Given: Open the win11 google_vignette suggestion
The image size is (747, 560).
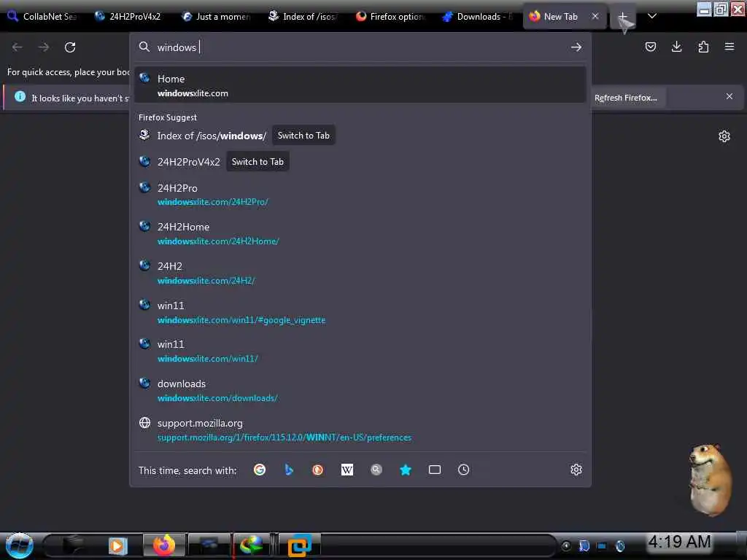Looking at the screenshot, I should (x=360, y=312).
